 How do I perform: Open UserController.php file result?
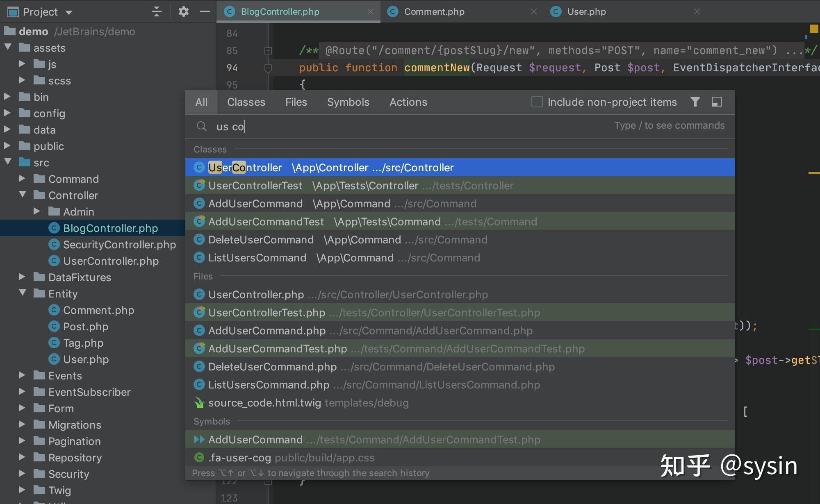pyautogui.click(x=460, y=295)
